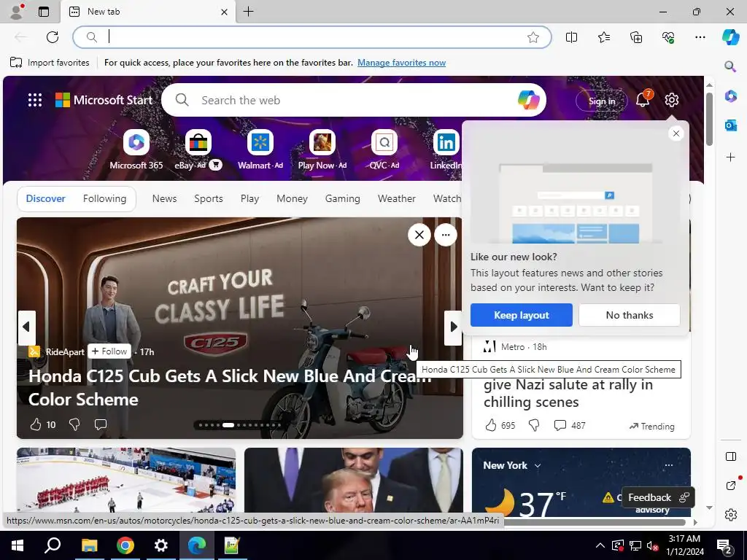Viewport: 747px width, 560px height.
Task: Open split screen view icon
Action: 571,37
